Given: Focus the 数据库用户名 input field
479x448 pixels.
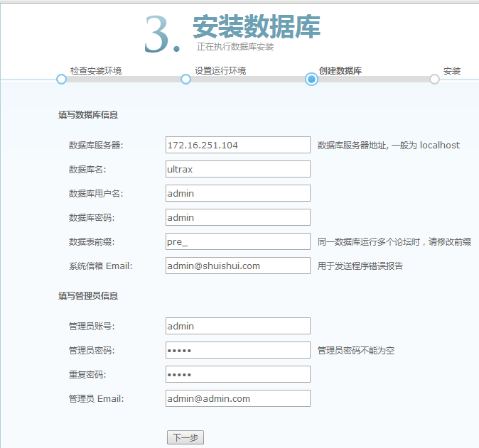Looking at the screenshot, I should click(x=238, y=193).
